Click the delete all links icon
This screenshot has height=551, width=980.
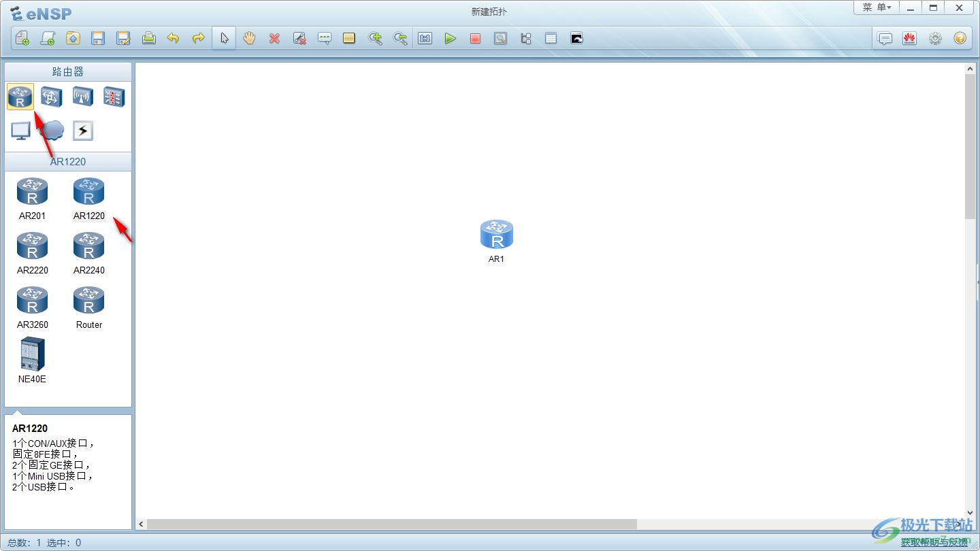tap(299, 39)
